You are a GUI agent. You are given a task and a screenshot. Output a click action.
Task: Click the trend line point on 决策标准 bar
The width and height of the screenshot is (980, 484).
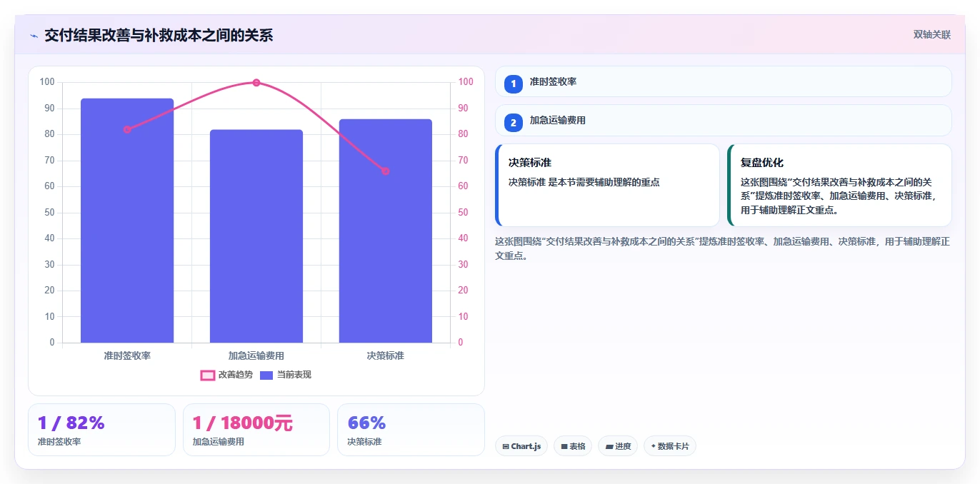click(386, 171)
